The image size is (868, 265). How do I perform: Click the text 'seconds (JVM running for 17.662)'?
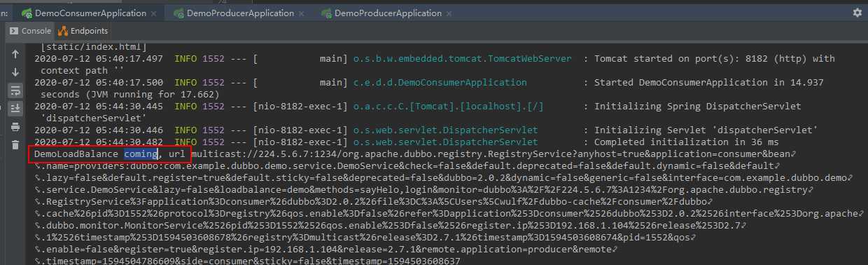[x=129, y=95]
